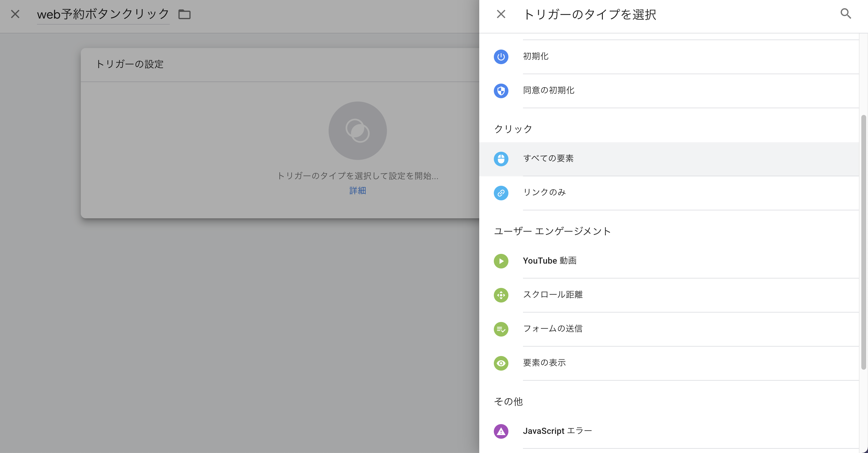Viewport: 868px width, 453px height.
Task: Click the green play icon for YouTube 動画
Action: coord(501,261)
